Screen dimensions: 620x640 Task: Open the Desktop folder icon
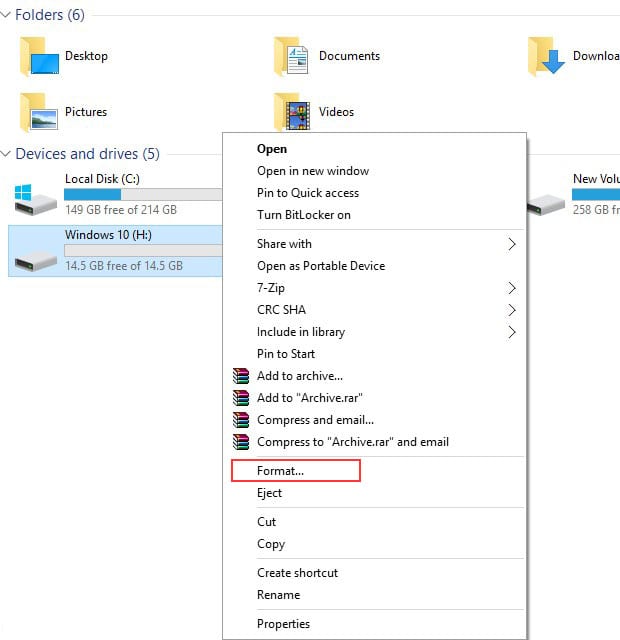pyautogui.click(x=39, y=58)
